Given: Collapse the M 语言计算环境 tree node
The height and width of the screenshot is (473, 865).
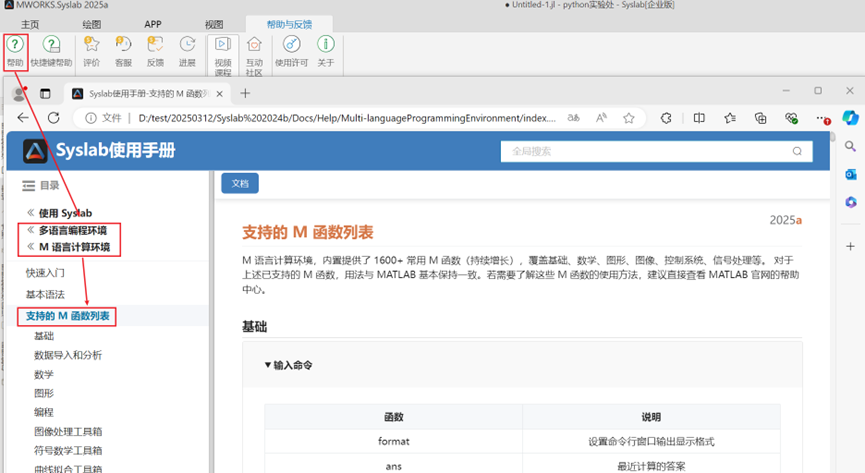Looking at the screenshot, I should click(x=30, y=247).
